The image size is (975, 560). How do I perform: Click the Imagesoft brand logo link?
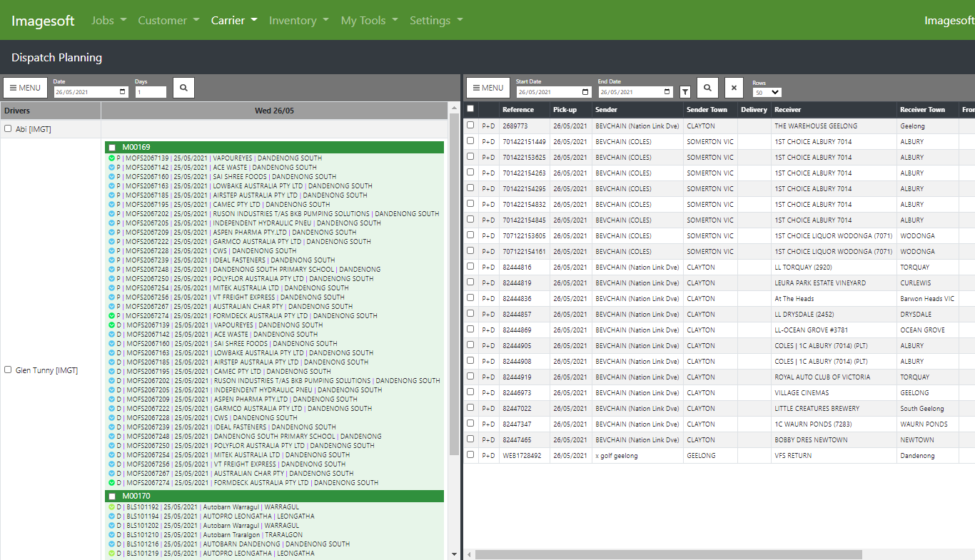tap(43, 20)
